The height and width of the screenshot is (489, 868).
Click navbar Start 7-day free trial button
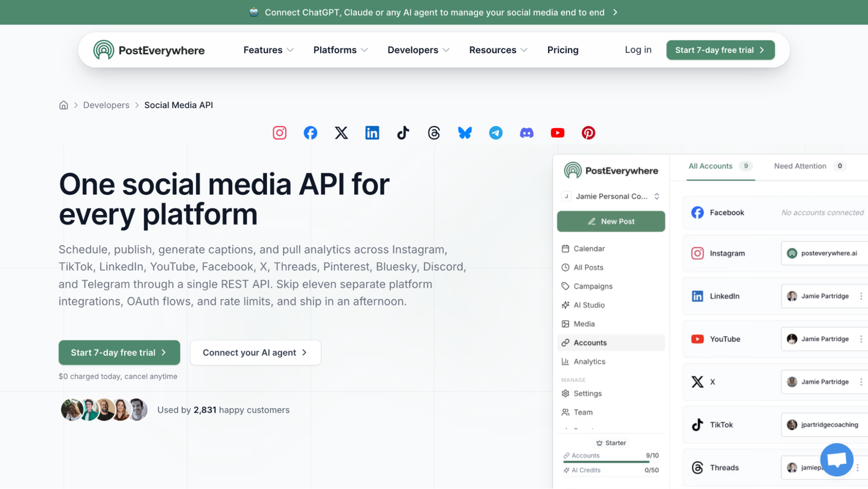(720, 50)
